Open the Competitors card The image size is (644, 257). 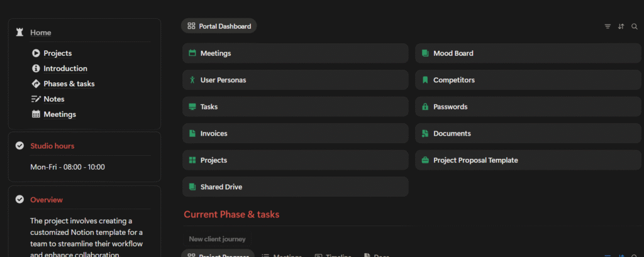[528, 80]
